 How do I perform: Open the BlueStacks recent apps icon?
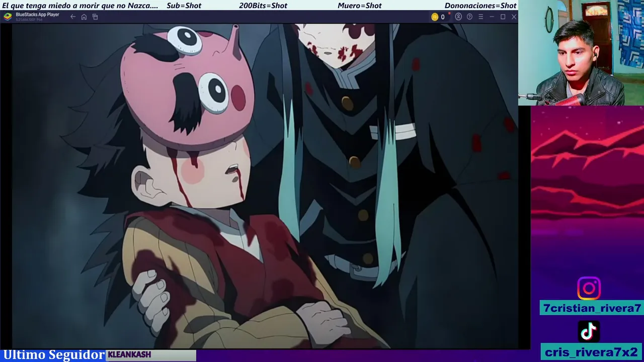pos(95,17)
